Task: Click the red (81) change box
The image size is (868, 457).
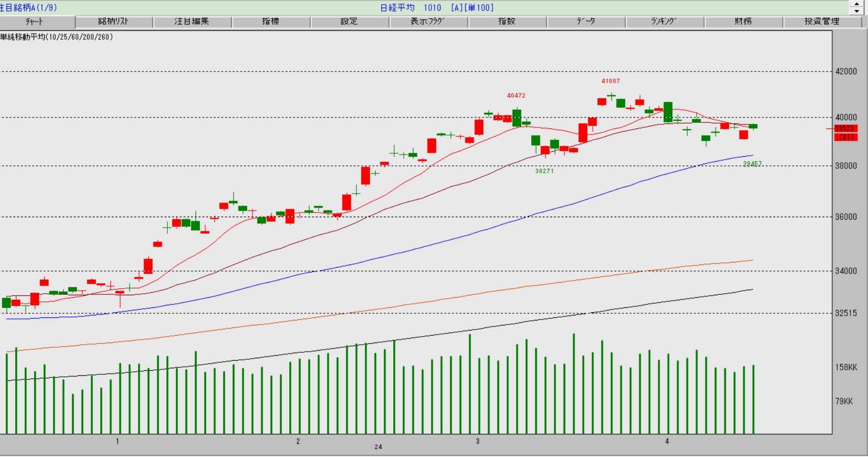Action: coord(845,137)
